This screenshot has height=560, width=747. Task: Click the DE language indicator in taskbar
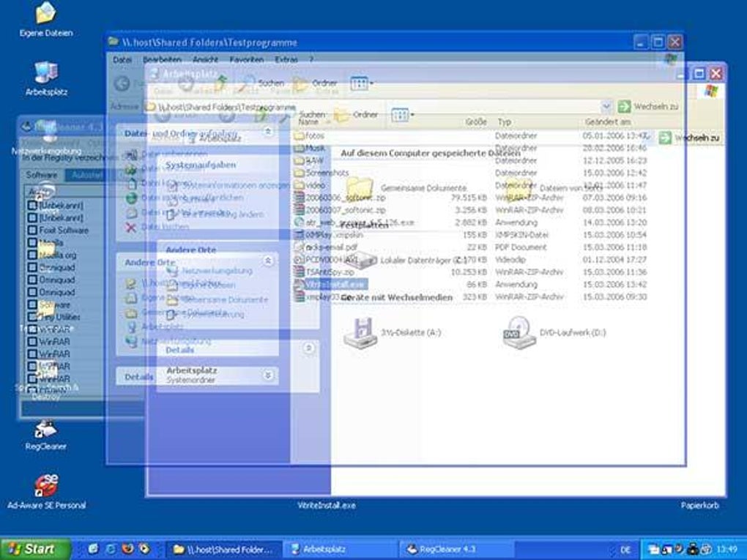point(625,550)
